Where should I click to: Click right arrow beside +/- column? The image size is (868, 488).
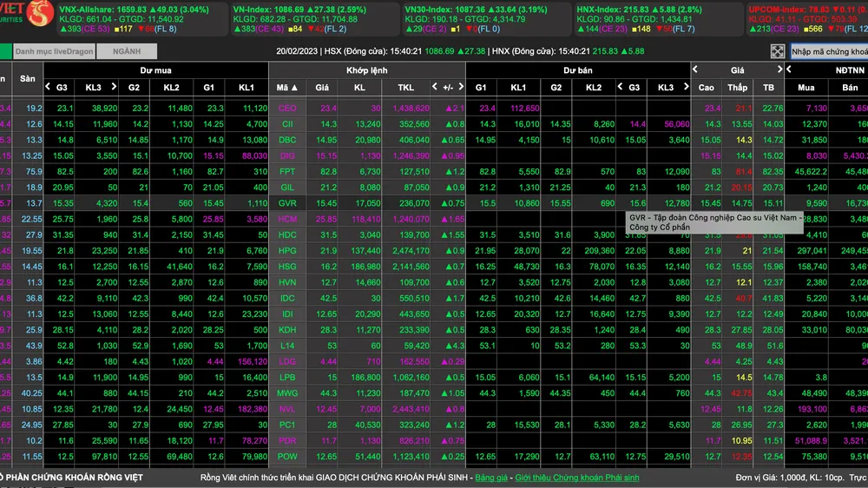tap(461, 87)
